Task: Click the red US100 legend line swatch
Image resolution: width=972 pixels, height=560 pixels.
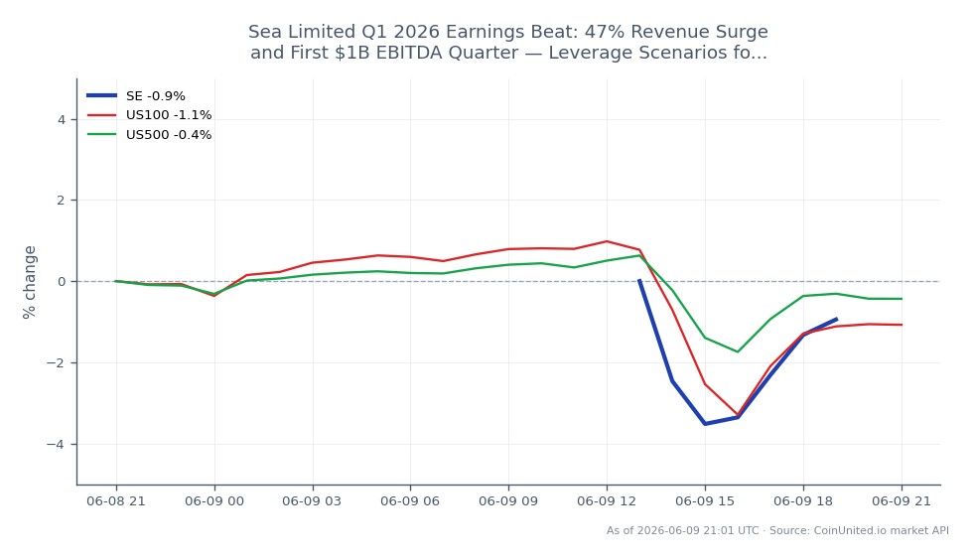Action: [x=101, y=115]
